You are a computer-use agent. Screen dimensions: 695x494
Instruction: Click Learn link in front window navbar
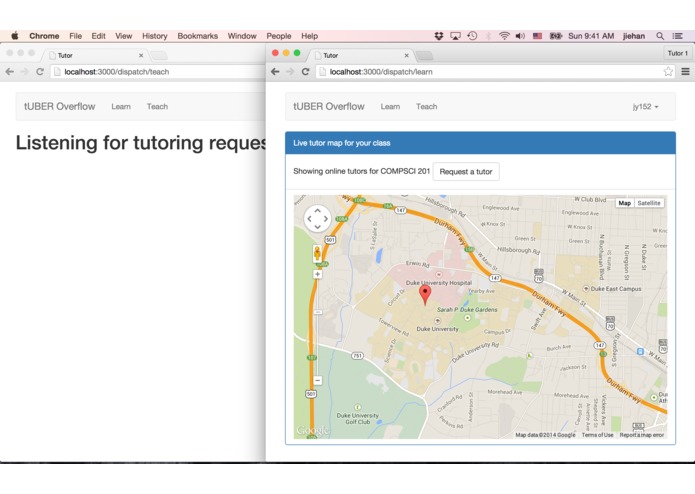click(x=390, y=107)
